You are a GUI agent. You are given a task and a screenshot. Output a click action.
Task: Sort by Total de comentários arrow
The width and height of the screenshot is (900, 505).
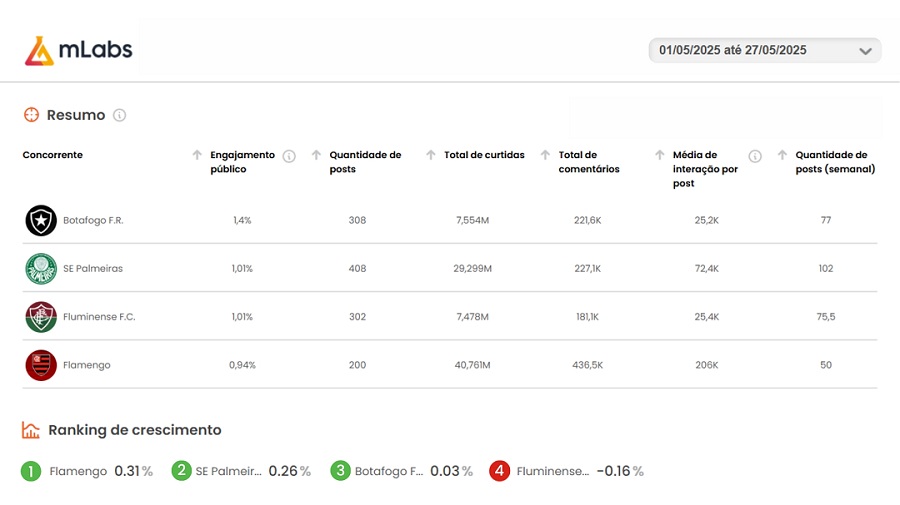(545, 155)
